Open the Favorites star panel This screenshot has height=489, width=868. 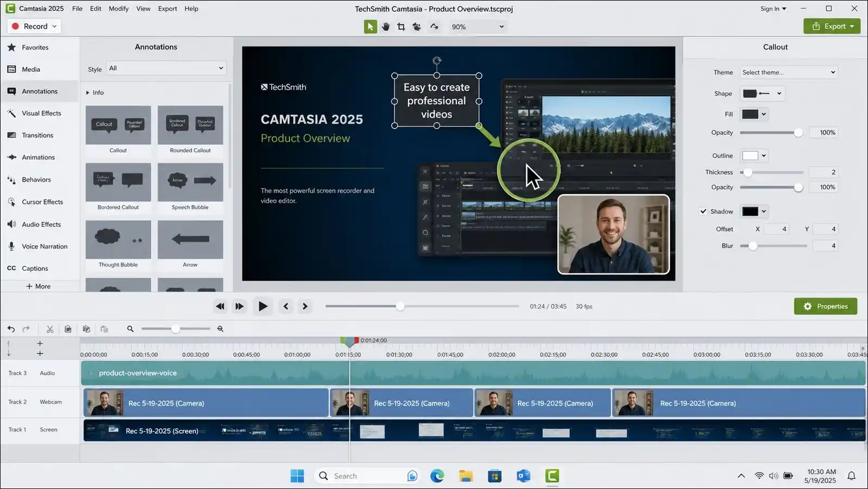click(x=40, y=47)
